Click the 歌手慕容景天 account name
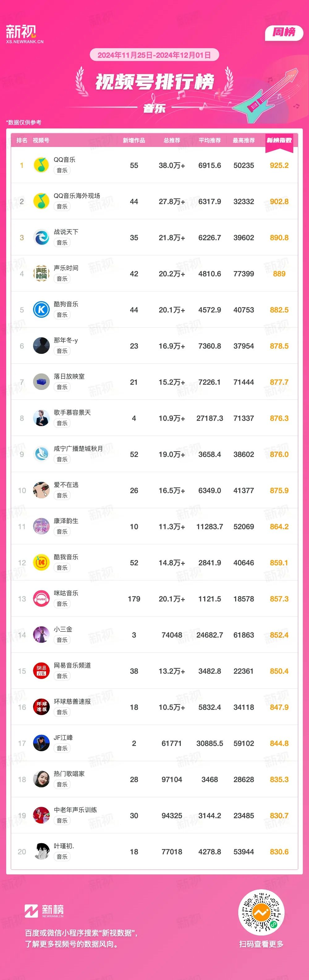 coord(72,413)
